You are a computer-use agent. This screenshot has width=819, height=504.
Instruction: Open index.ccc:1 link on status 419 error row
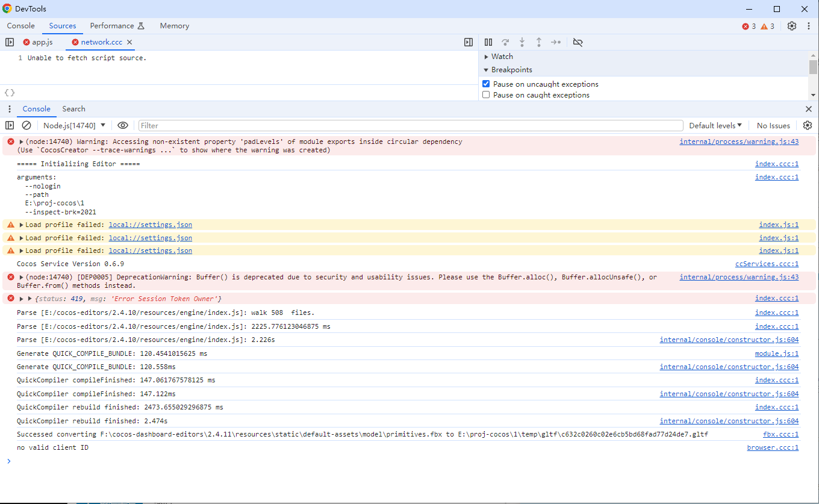[777, 299]
